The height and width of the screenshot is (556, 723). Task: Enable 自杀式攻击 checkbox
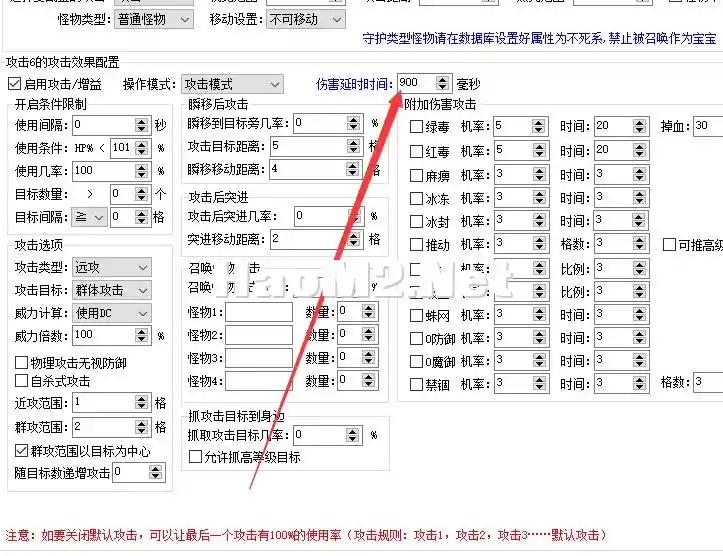click(21, 381)
